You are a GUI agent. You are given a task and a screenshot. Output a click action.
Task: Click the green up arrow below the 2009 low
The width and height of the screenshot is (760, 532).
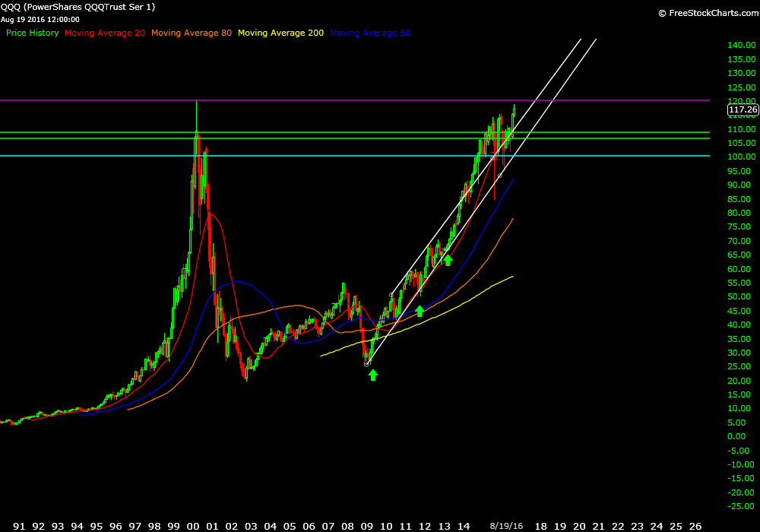pyautogui.click(x=372, y=375)
